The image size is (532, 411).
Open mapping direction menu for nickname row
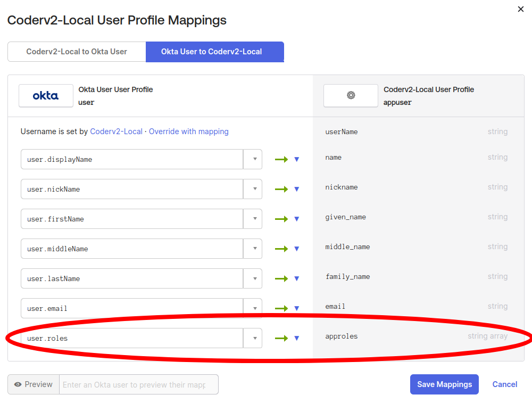(x=296, y=189)
